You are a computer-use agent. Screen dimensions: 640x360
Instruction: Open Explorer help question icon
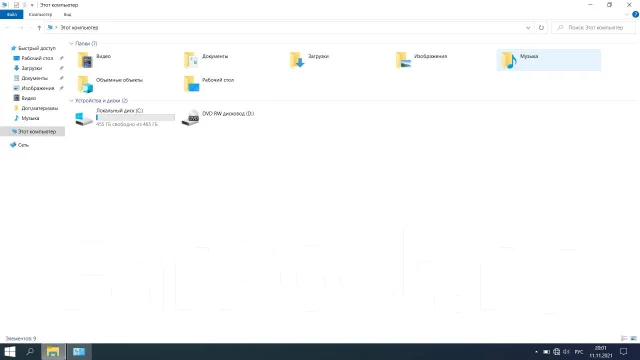click(636, 14)
